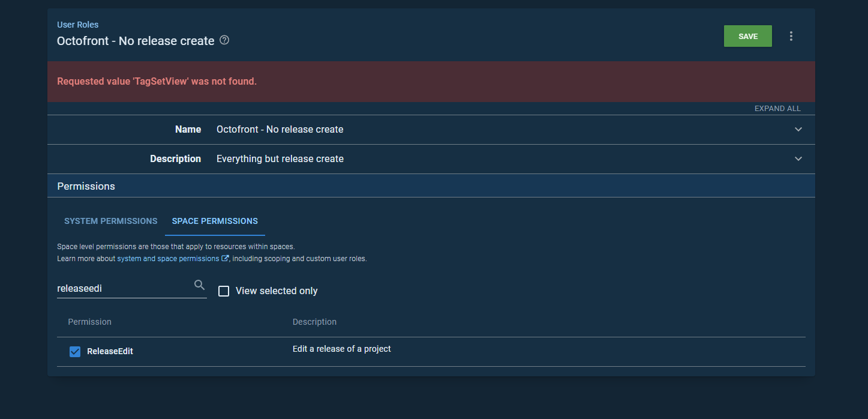868x419 pixels.
Task: Click the releaseedi search input field
Action: pos(120,288)
